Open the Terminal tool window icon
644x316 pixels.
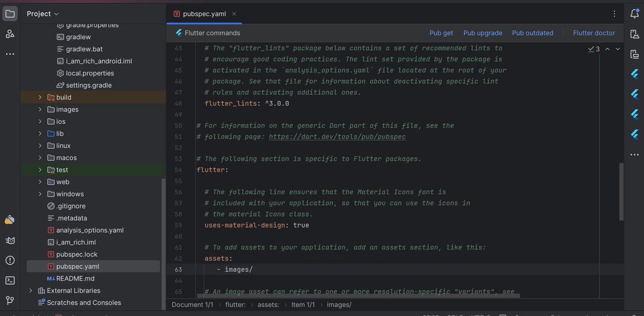[x=10, y=280]
